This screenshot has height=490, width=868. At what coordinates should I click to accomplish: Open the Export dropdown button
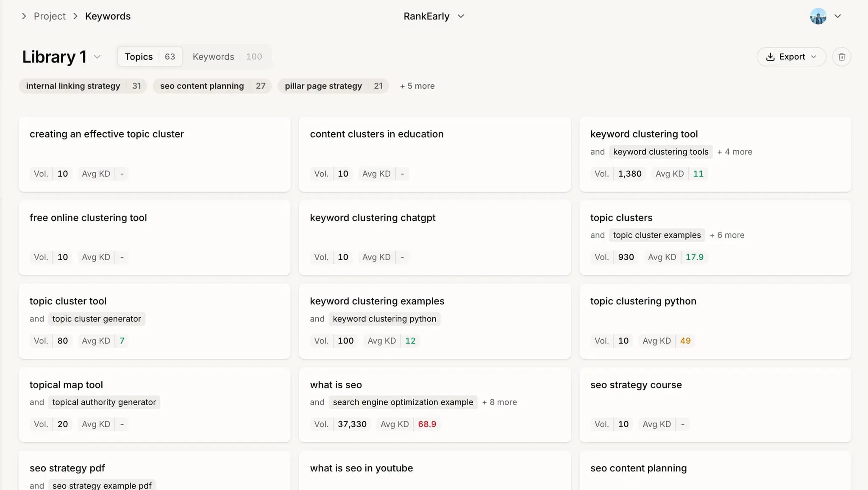(x=791, y=57)
